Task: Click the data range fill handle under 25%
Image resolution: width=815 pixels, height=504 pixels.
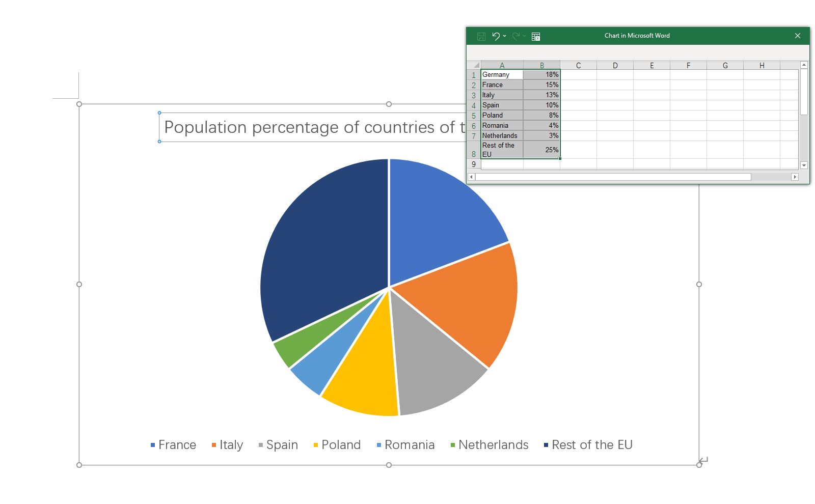Action: pos(560,158)
